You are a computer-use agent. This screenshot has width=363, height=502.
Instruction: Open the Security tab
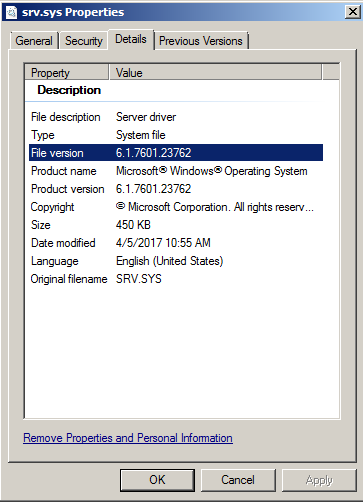(84, 41)
